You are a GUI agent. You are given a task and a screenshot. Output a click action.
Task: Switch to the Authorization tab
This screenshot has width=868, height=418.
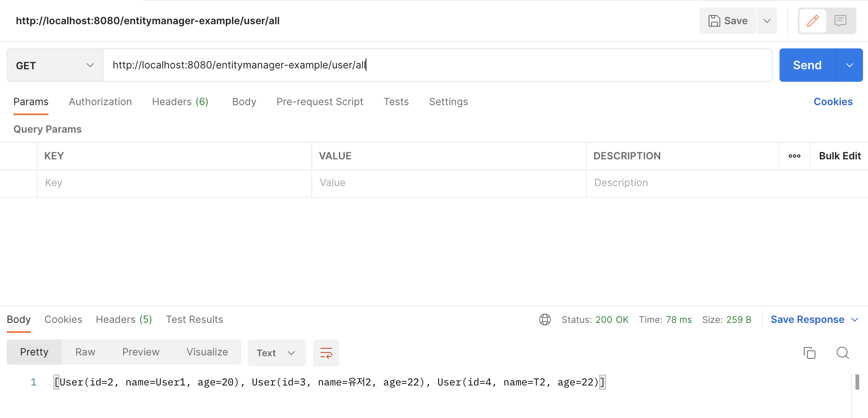(x=100, y=102)
